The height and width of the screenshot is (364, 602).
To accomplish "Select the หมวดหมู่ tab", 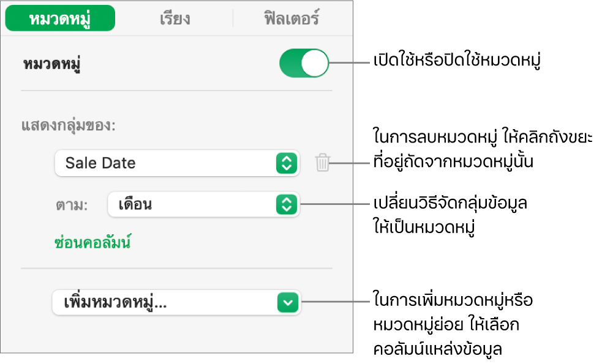I will tap(60, 18).
